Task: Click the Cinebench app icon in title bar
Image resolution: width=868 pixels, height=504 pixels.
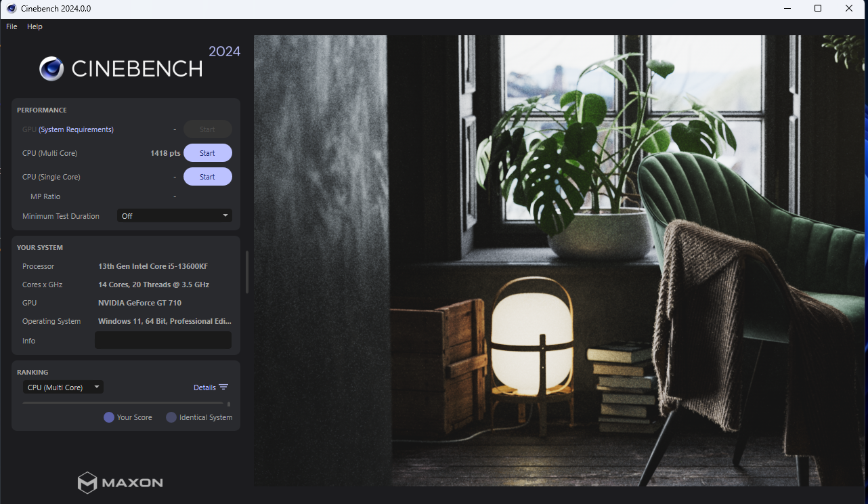Action: point(12,9)
